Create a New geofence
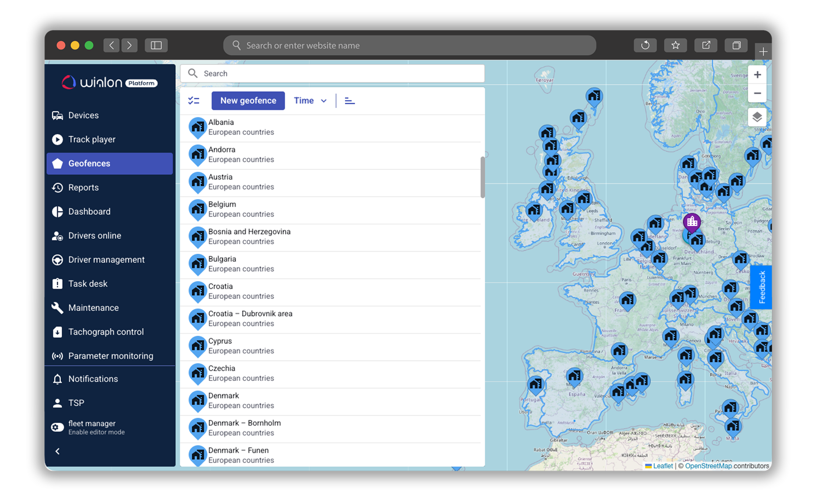The width and height of the screenshot is (816, 504). [248, 101]
